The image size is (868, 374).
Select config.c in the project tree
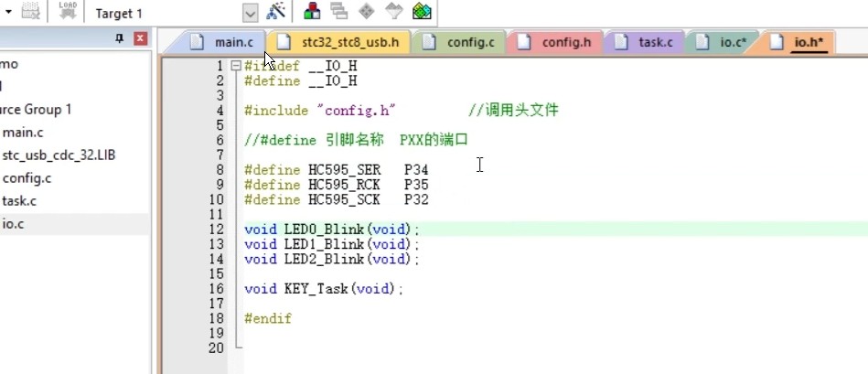coord(27,178)
